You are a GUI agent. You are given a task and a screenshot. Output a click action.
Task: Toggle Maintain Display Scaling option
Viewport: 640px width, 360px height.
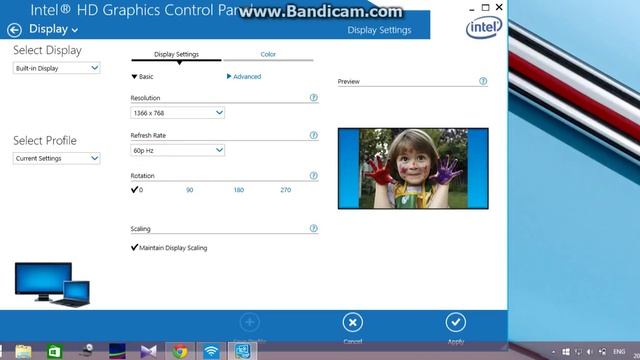point(169,247)
